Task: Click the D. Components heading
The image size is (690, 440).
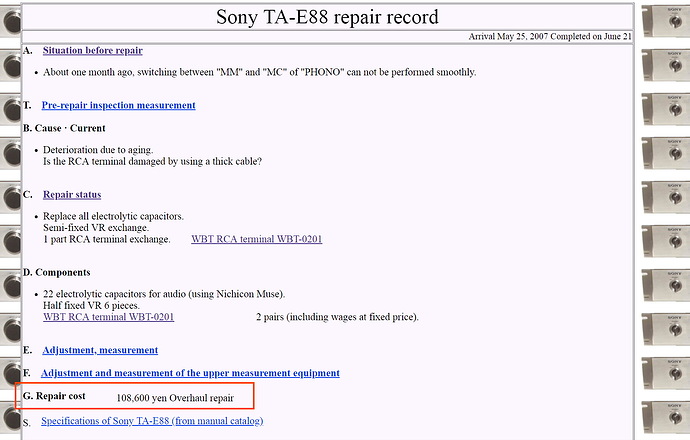Action: [57, 272]
